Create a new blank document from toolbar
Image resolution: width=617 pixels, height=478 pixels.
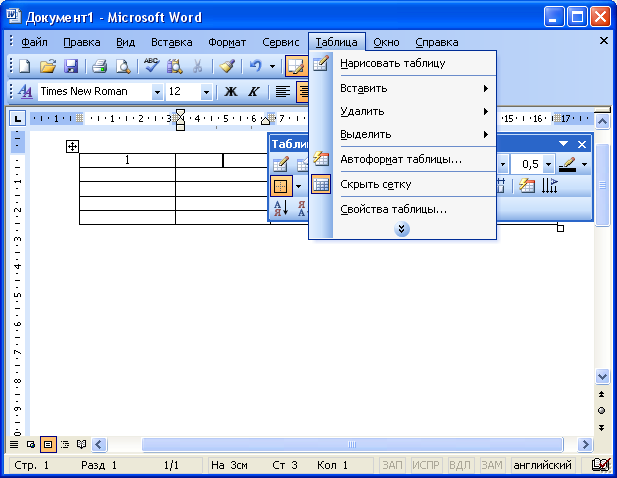[25, 66]
